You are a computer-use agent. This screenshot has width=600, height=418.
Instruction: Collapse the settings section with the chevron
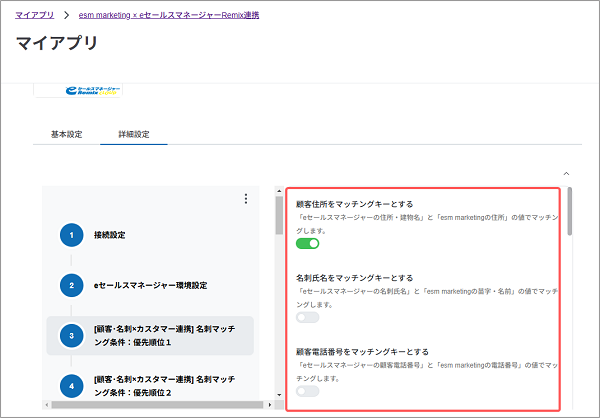pyautogui.click(x=567, y=173)
